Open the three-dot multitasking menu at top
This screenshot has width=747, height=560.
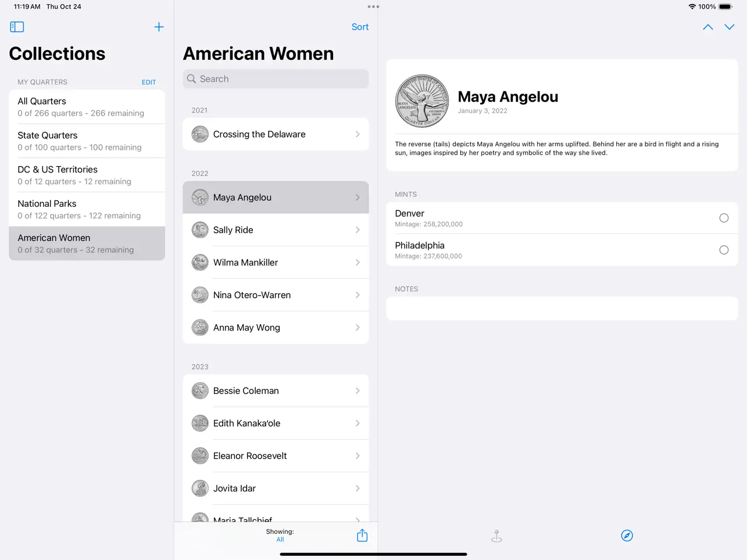(373, 7)
